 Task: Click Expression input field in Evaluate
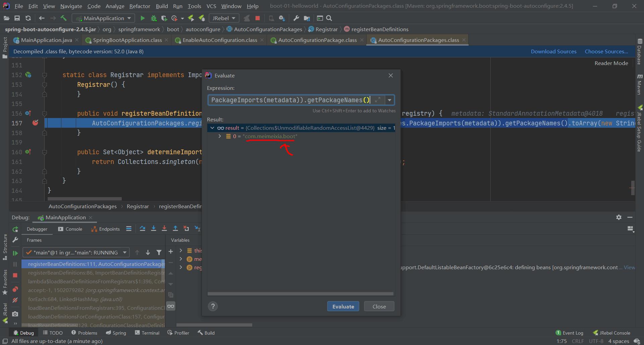(296, 100)
